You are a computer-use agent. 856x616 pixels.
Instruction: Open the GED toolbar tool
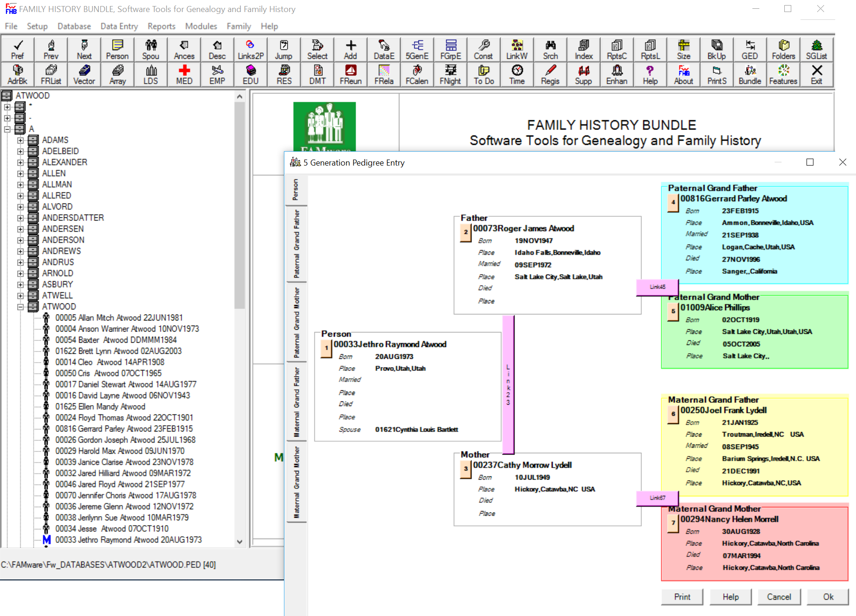pyautogui.click(x=750, y=49)
